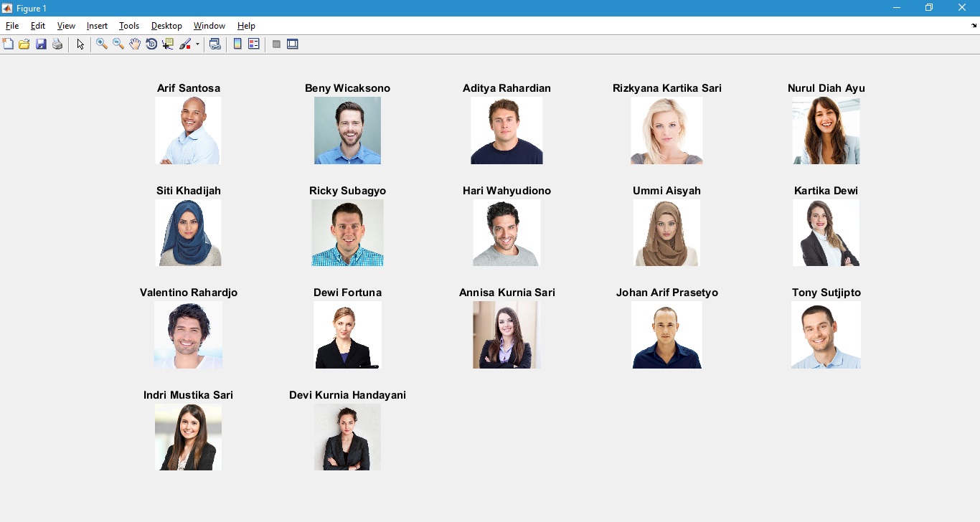Select the Zoom In magnifier tool
The height and width of the screenshot is (522, 980).
pyautogui.click(x=102, y=44)
